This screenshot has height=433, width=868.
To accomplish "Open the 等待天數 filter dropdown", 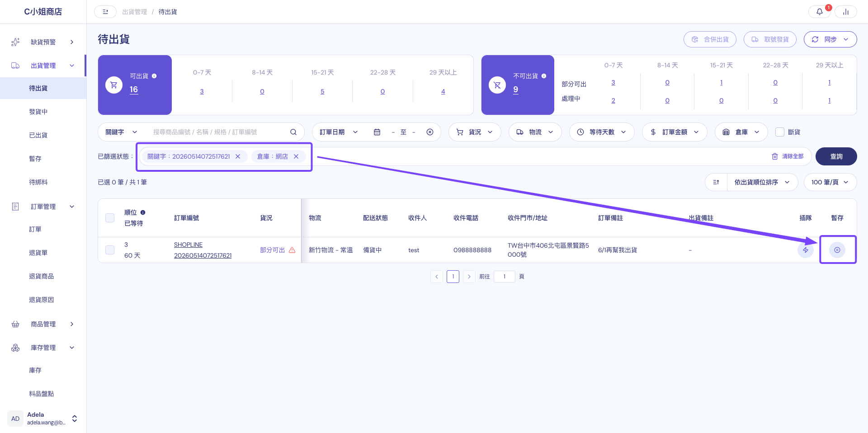I will 602,132.
